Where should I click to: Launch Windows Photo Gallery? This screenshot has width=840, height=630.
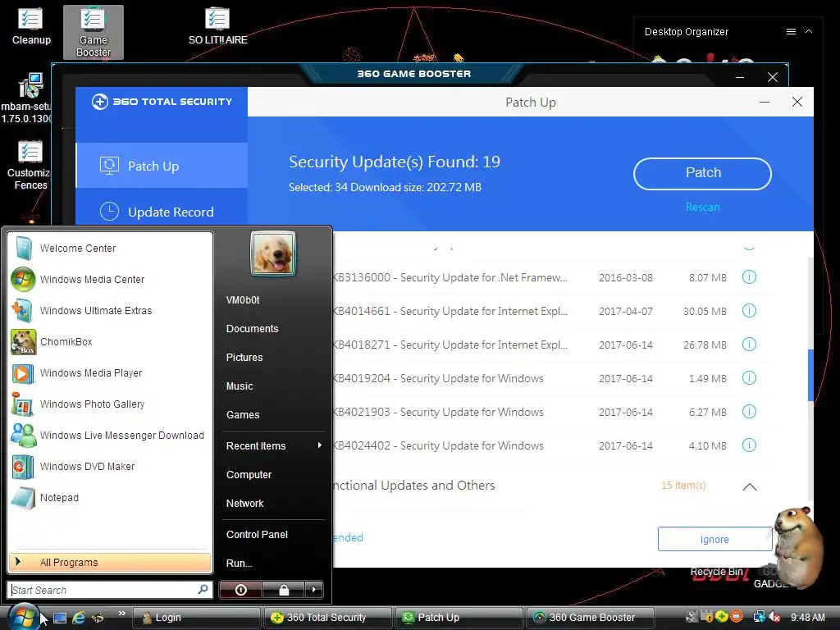110,404
